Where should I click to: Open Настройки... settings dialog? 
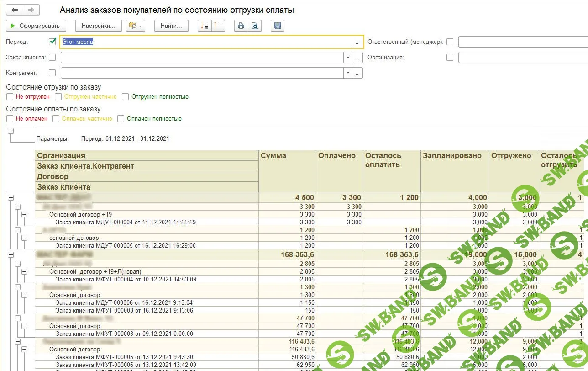99,26
